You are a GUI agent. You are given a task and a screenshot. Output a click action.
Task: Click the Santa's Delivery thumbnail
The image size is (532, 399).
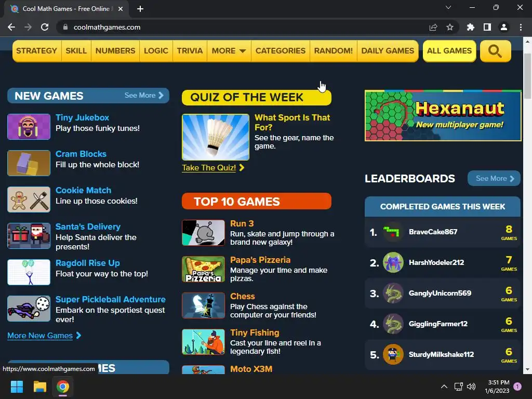(x=29, y=235)
